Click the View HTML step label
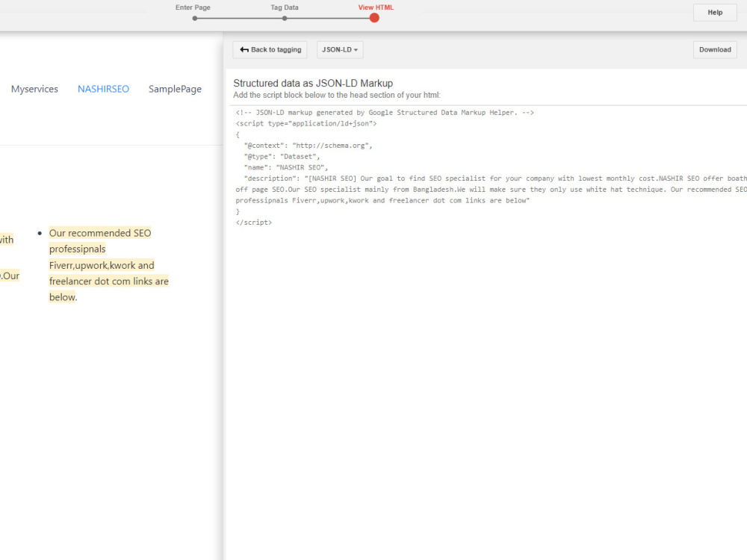This screenshot has height=560, width=747. pos(376,7)
